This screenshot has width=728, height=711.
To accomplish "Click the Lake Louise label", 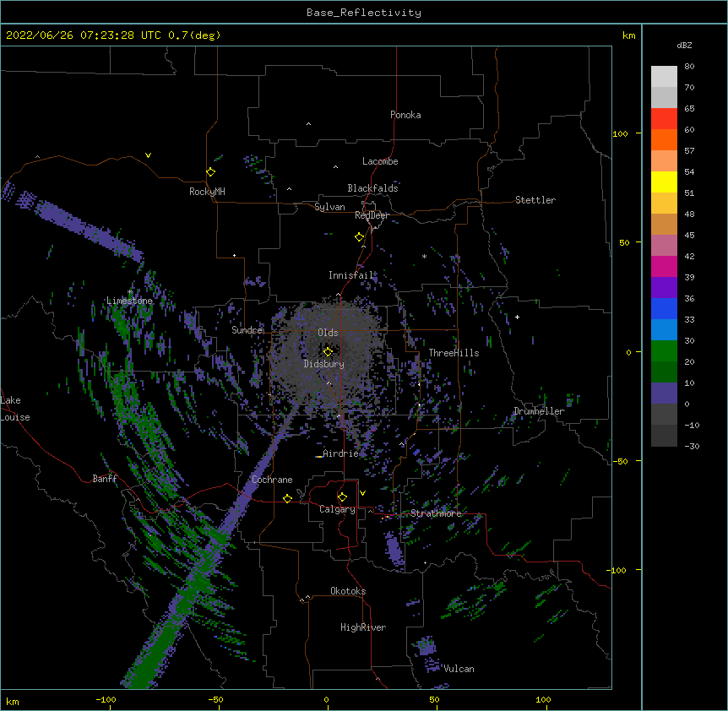I will tap(15, 409).
